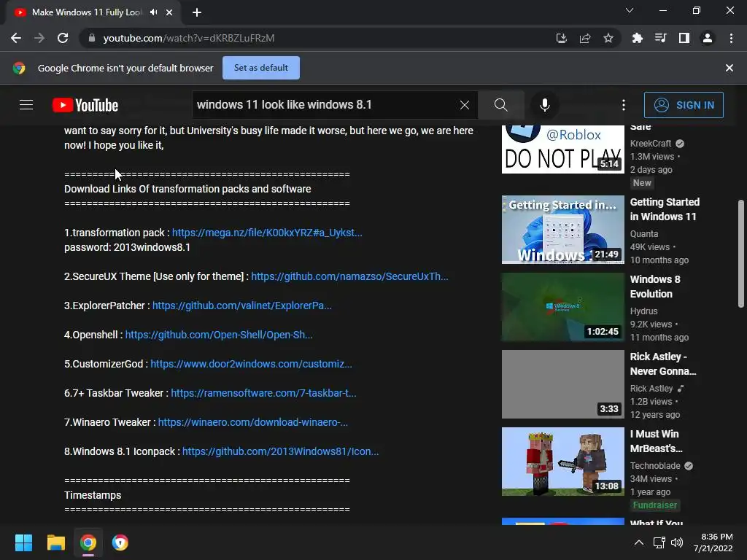Click Rick Astley - Never Gonna title
This screenshot has height=560, width=747.
663,364
